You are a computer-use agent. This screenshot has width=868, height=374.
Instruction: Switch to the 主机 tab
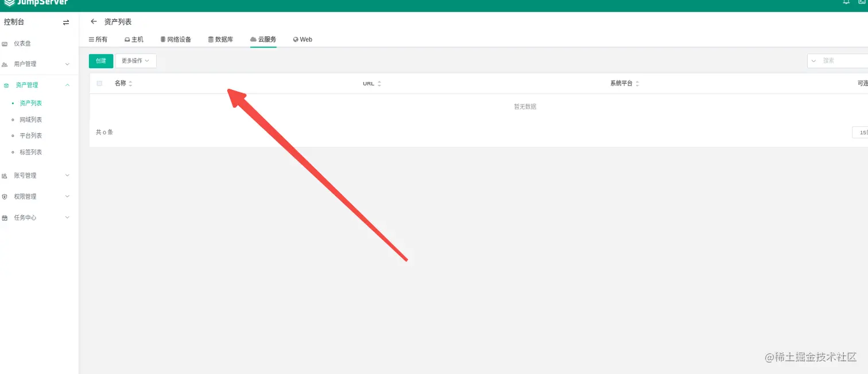click(134, 40)
